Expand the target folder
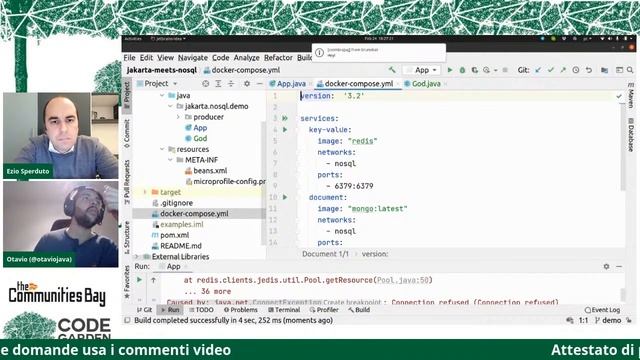This screenshot has width=640, height=360. click(x=145, y=192)
